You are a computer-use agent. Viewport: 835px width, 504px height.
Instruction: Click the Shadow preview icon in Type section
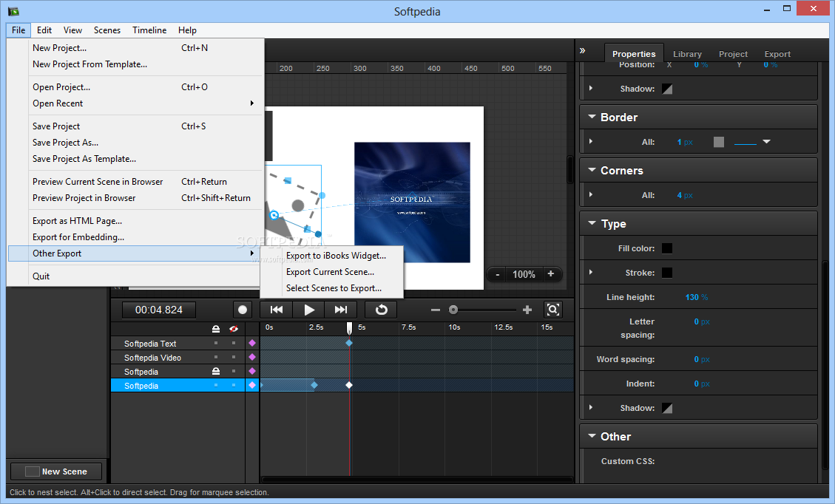(x=666, y=408)
